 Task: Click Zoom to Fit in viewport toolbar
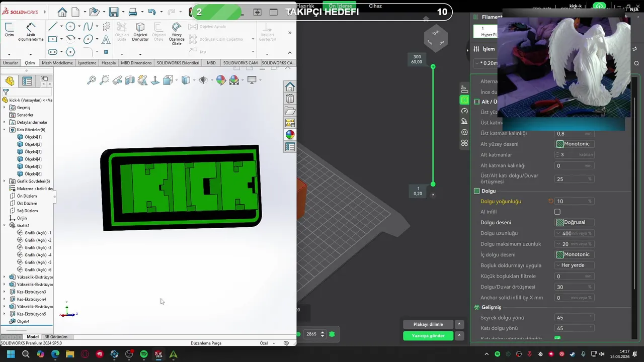click(92, 80)
